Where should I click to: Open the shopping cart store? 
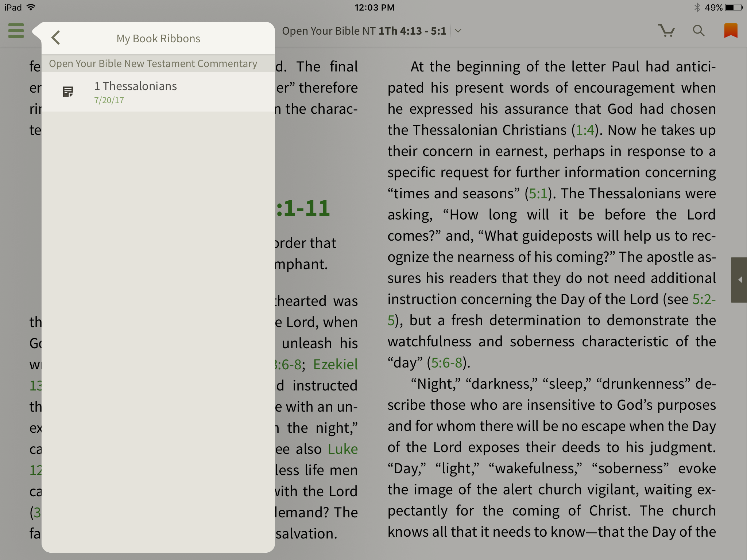pyautogui.click(x=666, y=31)
